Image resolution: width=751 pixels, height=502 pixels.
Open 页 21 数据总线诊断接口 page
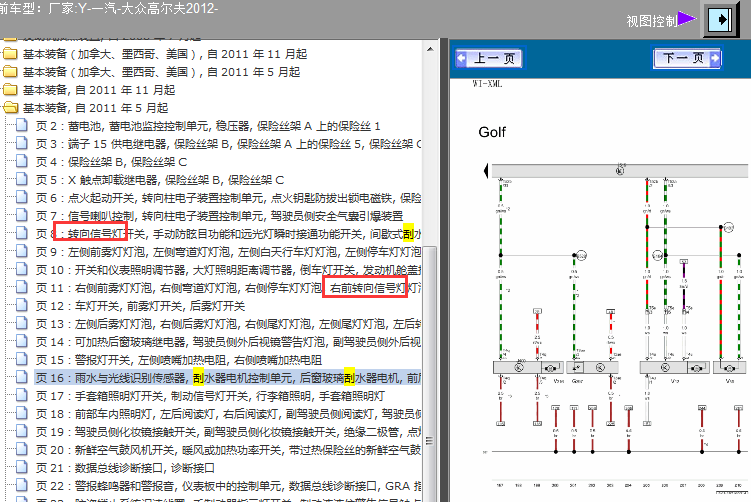pyautogui.click(x=125, y=468)
